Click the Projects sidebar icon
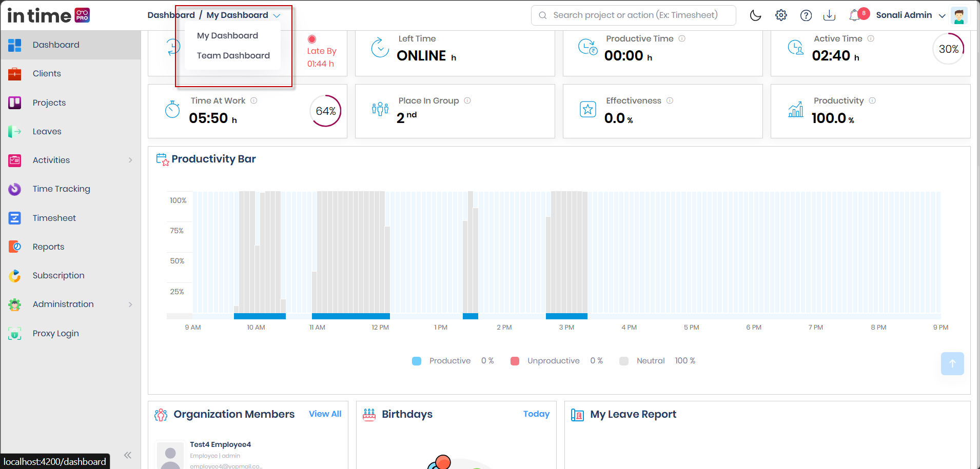Viewport: 980px width, 469px height. pyautogui.click(x=15, y=103)
